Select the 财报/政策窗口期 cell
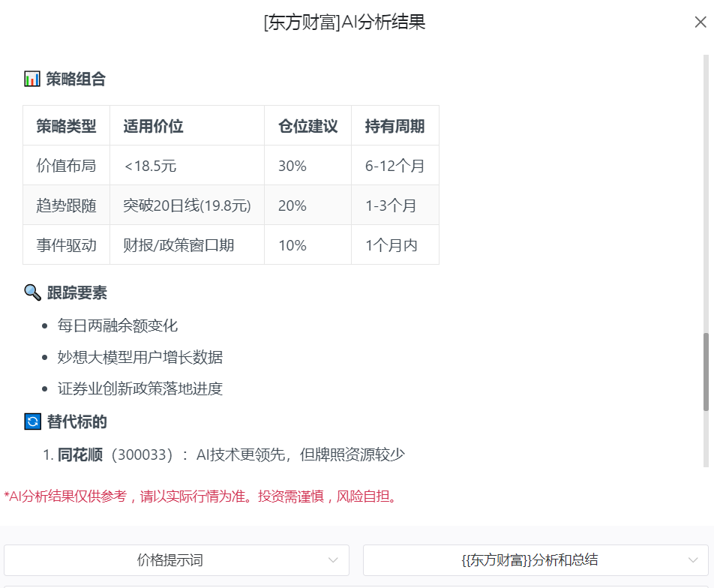 pyautogui.click(x=187, y=245)
